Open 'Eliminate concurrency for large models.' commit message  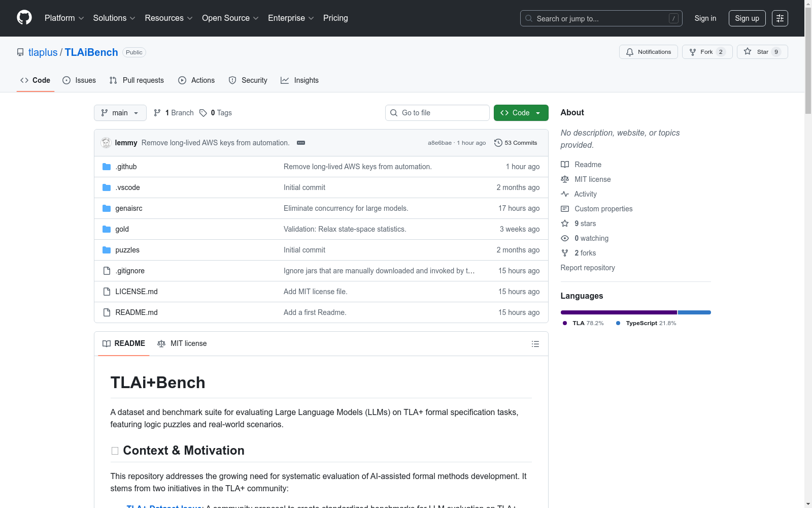[346, 208]
